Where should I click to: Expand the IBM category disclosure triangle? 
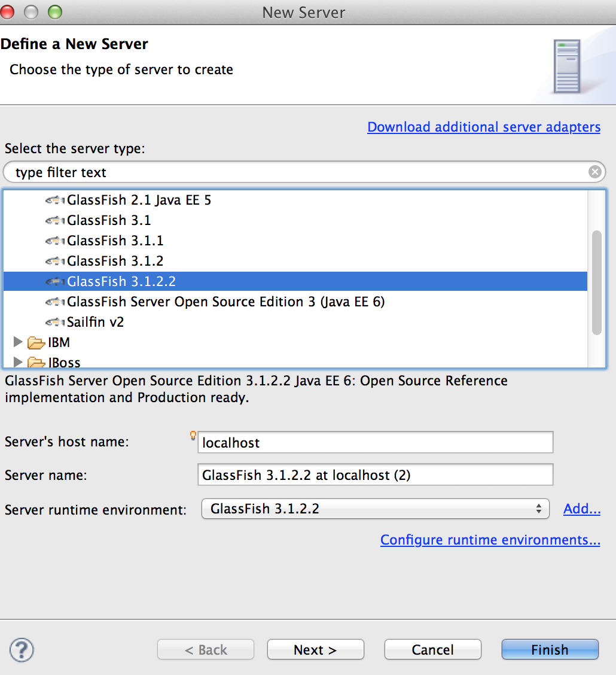tap(17, 342)
